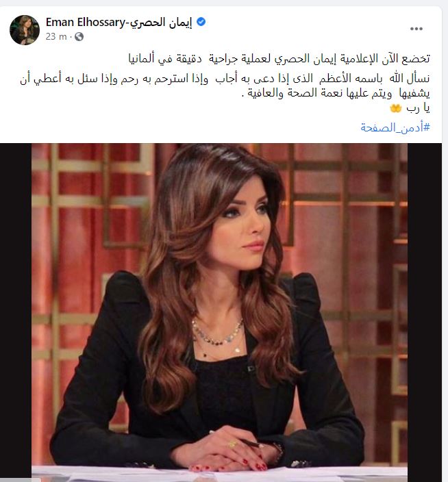Click the globe public audience icon

pyautogui.click(x=79, y=36)
